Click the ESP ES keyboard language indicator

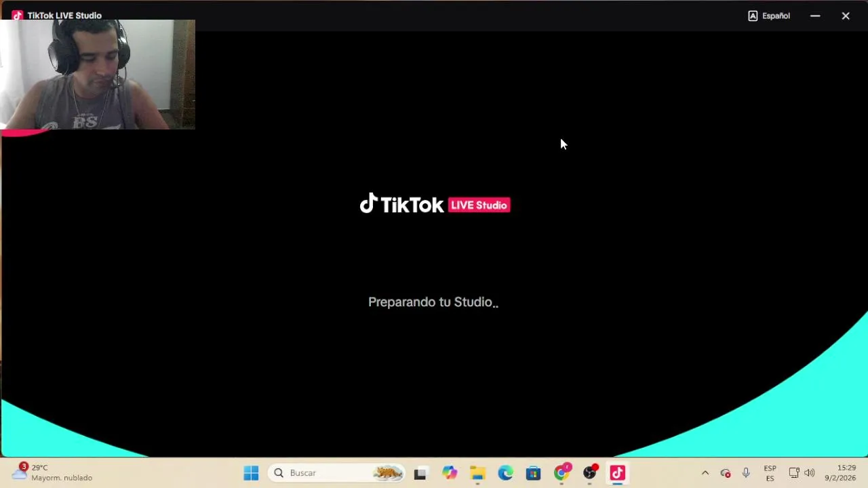[x=770, y=473]
